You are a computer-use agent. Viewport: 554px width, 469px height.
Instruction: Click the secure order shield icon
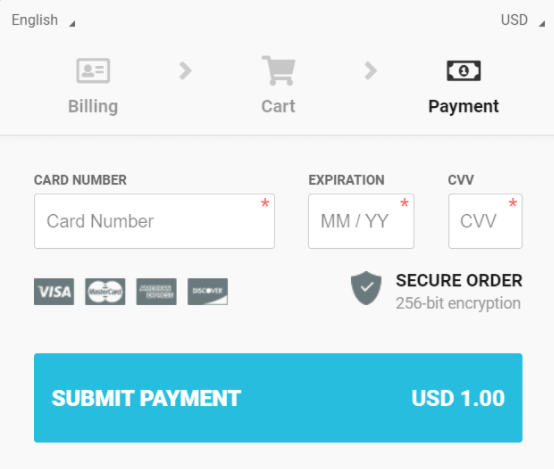click(x=366, y=288)
